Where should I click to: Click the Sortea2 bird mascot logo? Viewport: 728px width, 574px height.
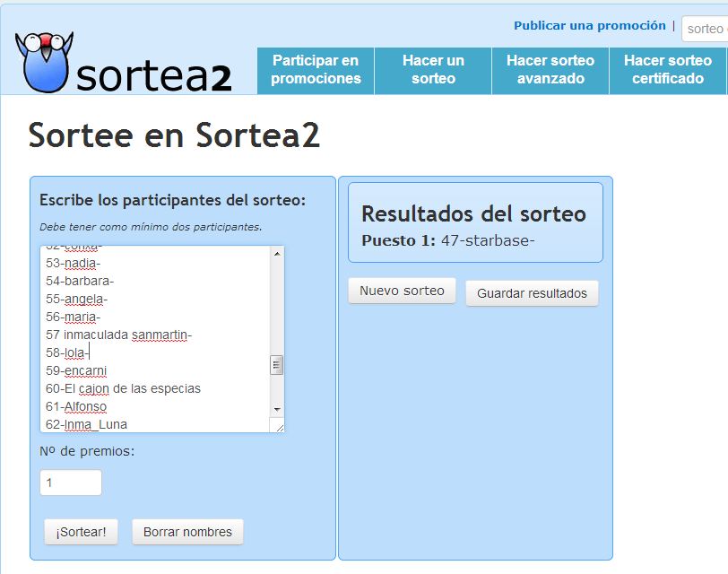[x=44, y=62]
